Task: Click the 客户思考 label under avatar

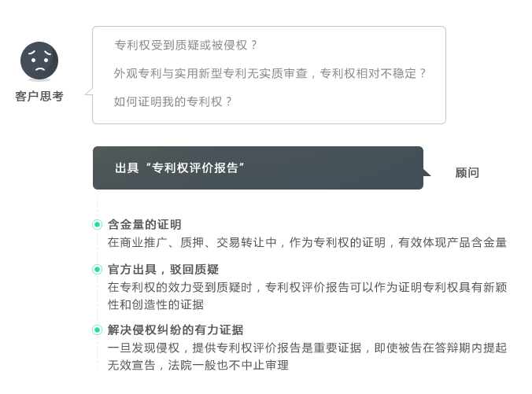Action: (39, 96)
